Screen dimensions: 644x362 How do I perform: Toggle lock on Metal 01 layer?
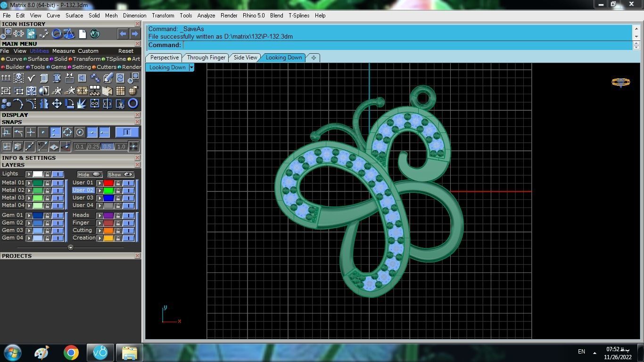tap(47, 183)
